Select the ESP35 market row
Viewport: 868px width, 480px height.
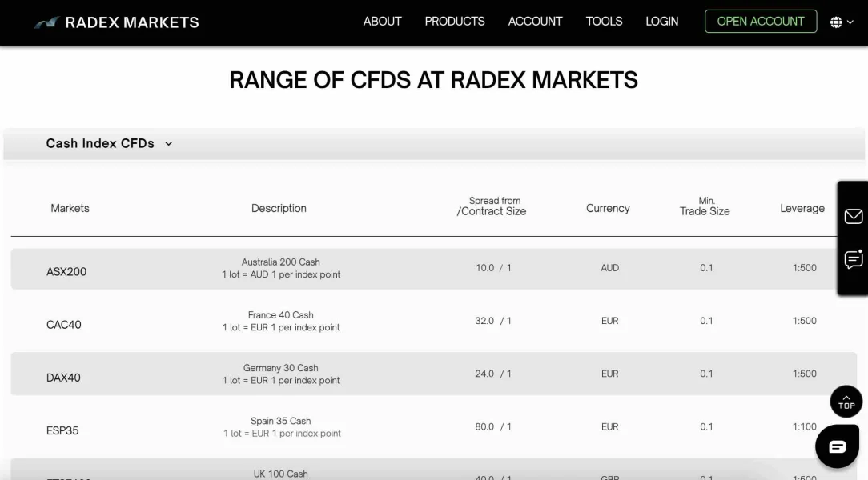[62, 430]
